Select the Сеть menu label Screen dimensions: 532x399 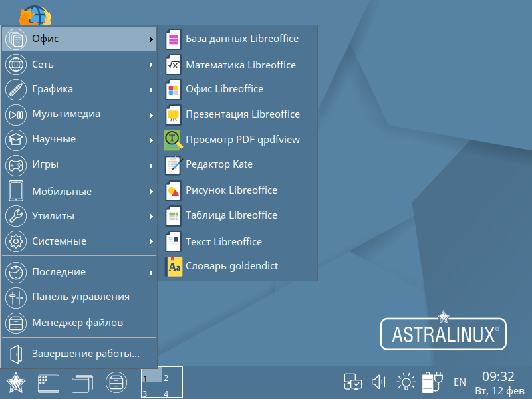click(x=43, y=65)
